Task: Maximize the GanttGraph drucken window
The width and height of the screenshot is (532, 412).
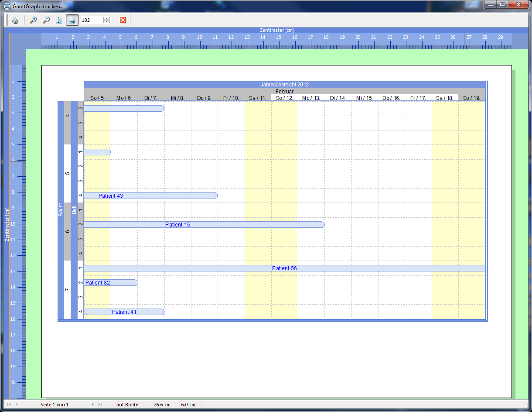Action: click(502, 5)
